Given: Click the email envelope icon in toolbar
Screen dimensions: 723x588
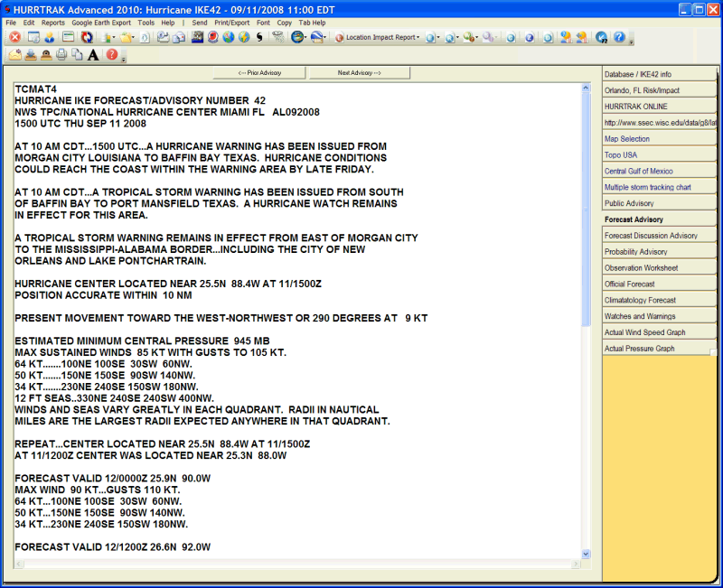Looking at the screenshot, I should 14,55.
